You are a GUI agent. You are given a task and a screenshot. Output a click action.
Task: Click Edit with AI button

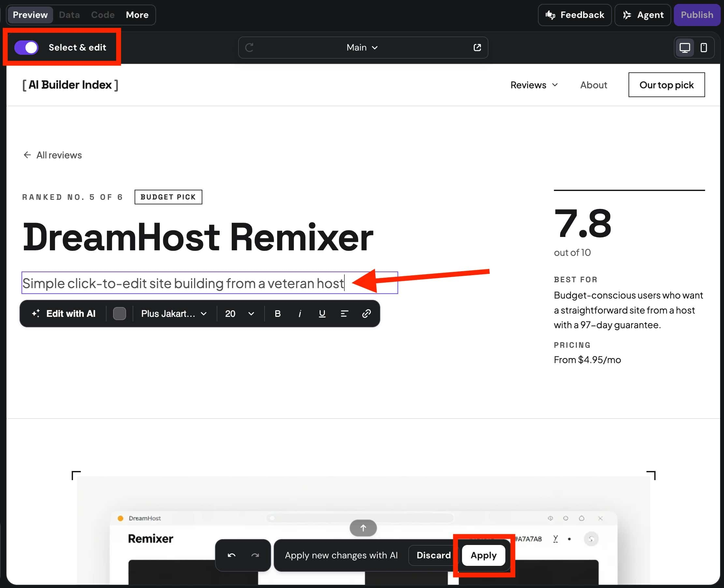coord(64,314)
